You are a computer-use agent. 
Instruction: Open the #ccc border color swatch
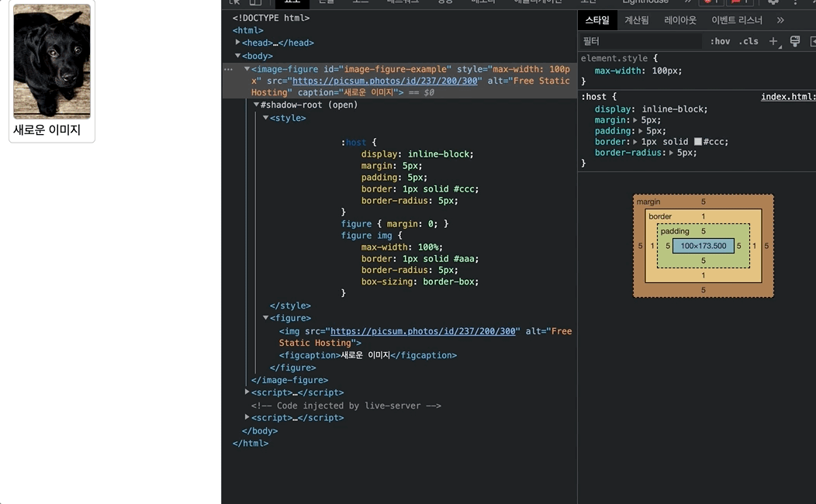[x=698, y=141]
